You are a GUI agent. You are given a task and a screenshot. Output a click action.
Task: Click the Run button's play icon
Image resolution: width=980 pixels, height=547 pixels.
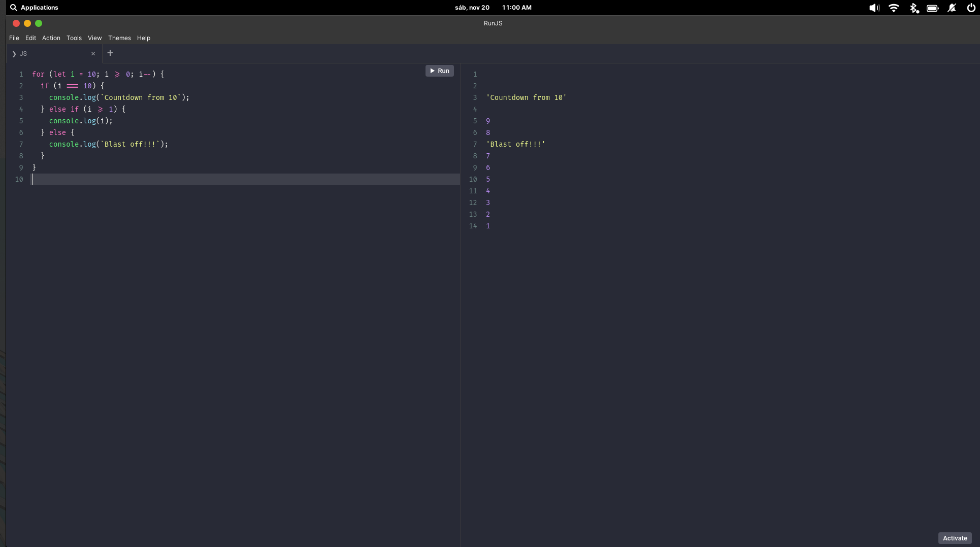(433, 71)
